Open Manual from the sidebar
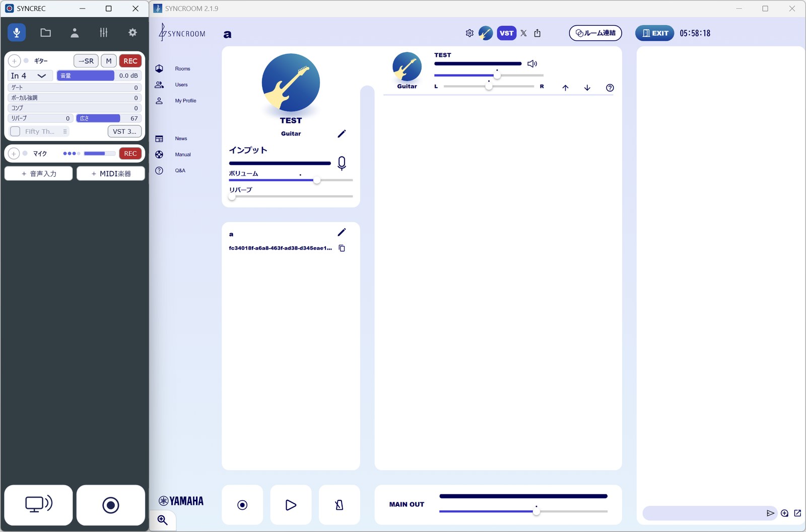 pos(173,155)
